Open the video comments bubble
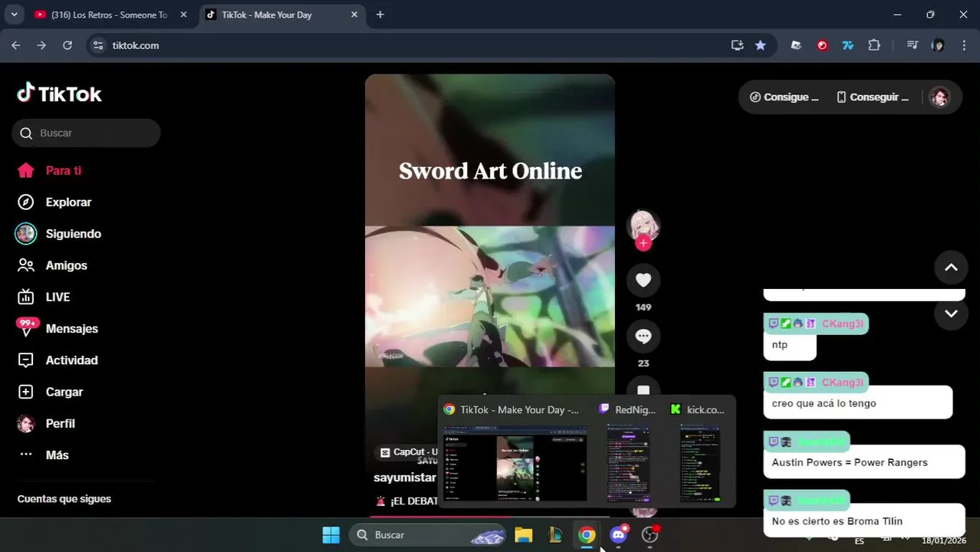This screenshot has height=552, width=980. tap(643, 336)
